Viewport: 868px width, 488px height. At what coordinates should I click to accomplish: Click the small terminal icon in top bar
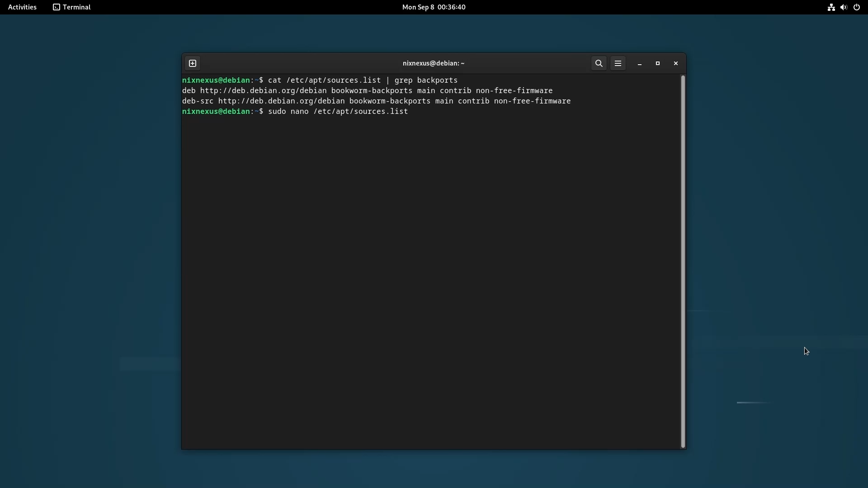[57, 7]
